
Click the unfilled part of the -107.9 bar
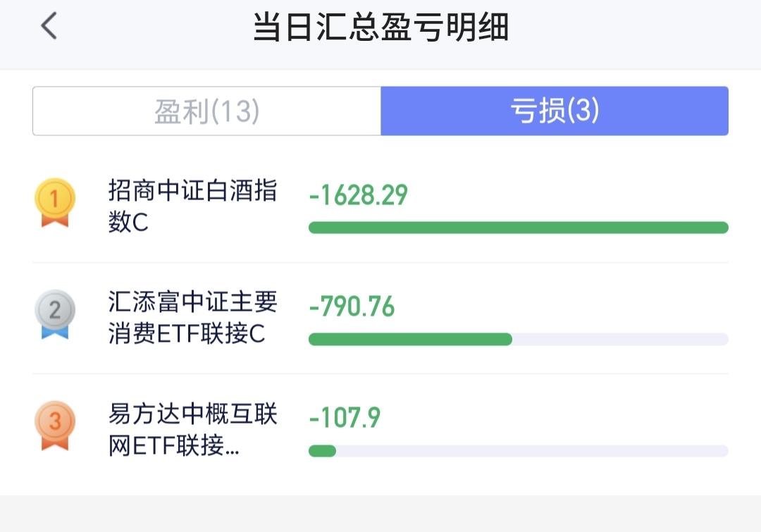click(x=533, y=451)
